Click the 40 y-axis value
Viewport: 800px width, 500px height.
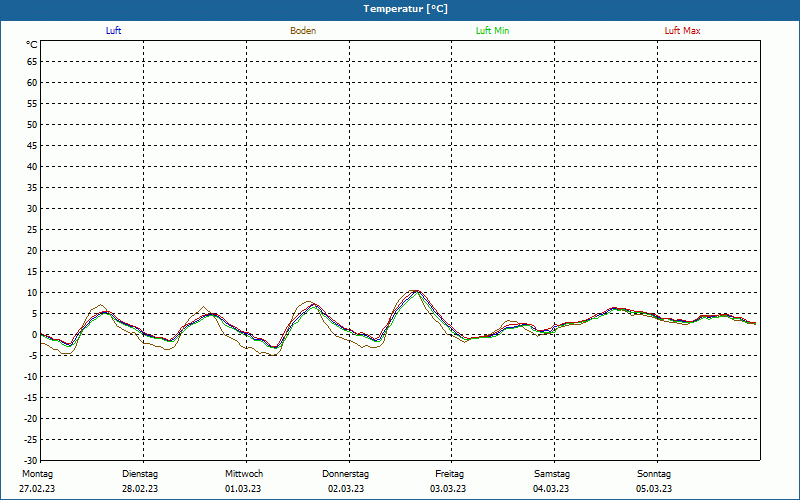(x=32, y=167)
